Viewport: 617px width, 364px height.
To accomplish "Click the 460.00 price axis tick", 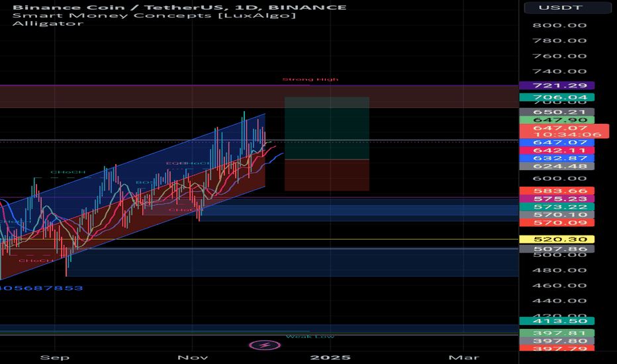I will tap(559, 286).
